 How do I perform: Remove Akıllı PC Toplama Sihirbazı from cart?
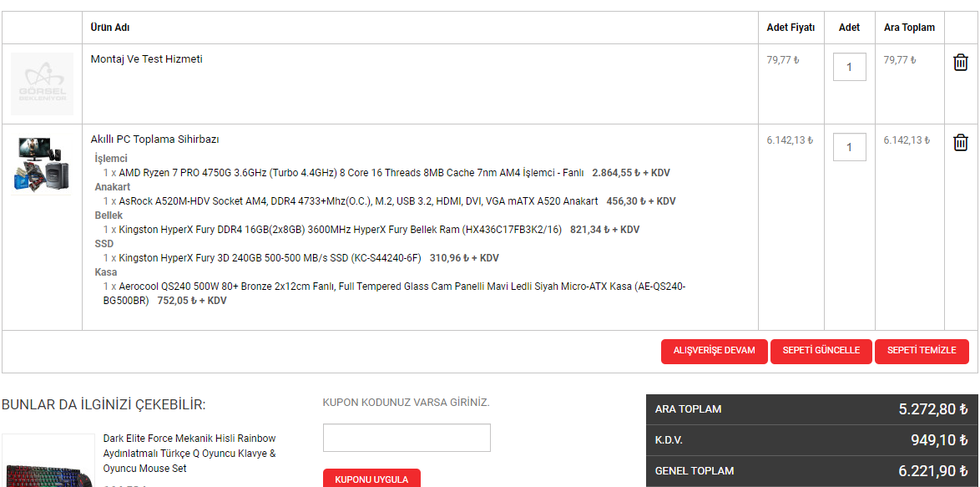960,143
